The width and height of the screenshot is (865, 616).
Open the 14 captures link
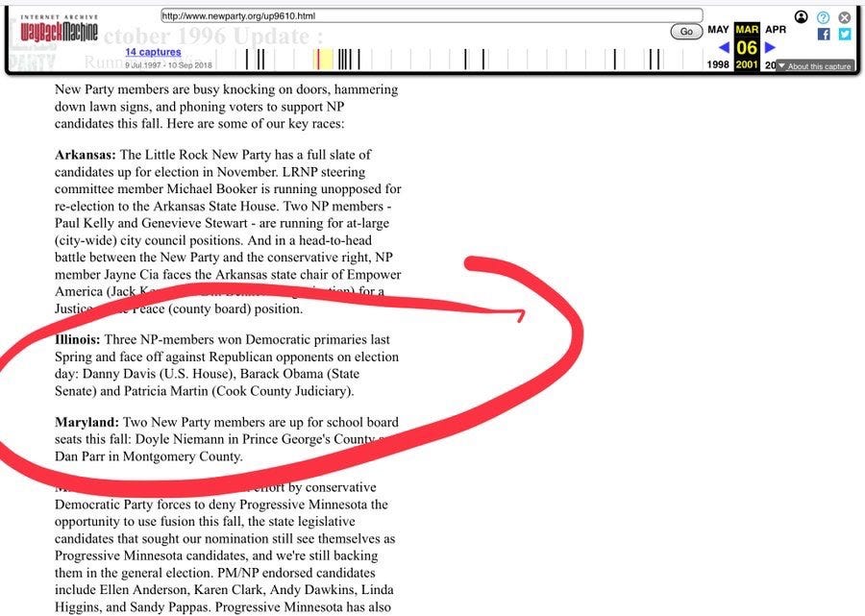click(x=153, y=52)
